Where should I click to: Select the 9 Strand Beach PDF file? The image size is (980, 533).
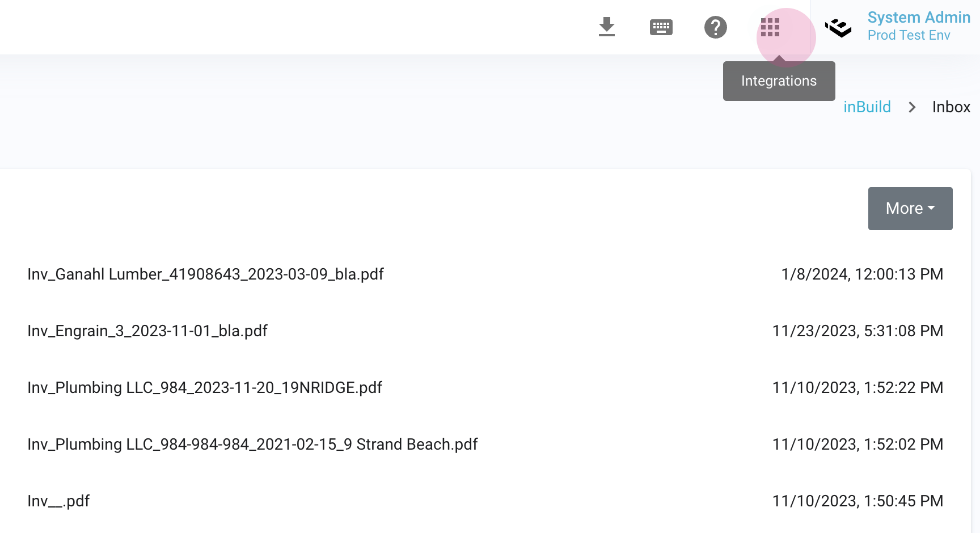(x=252, y=445)
